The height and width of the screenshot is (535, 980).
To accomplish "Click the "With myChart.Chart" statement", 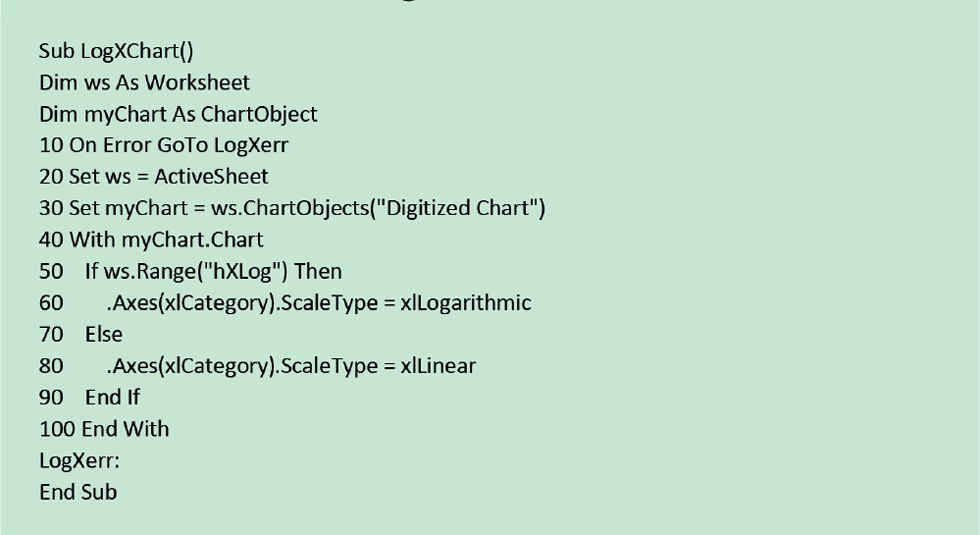I will click(166, 240).
